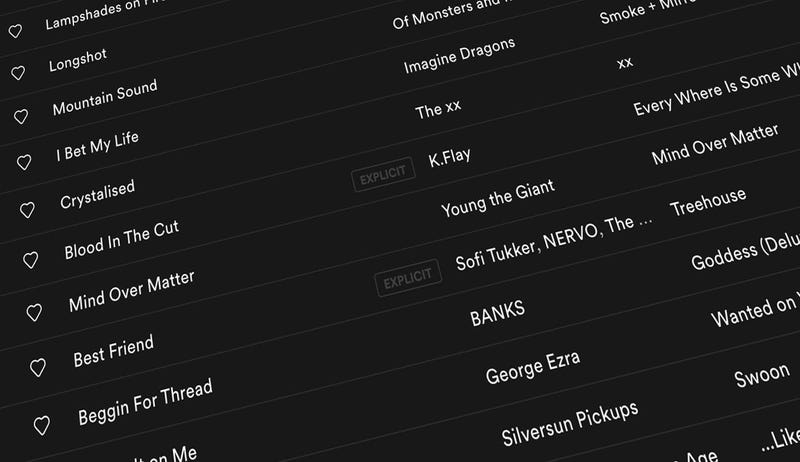
Task: Open artist page for K.Flay
Action: 449,158
